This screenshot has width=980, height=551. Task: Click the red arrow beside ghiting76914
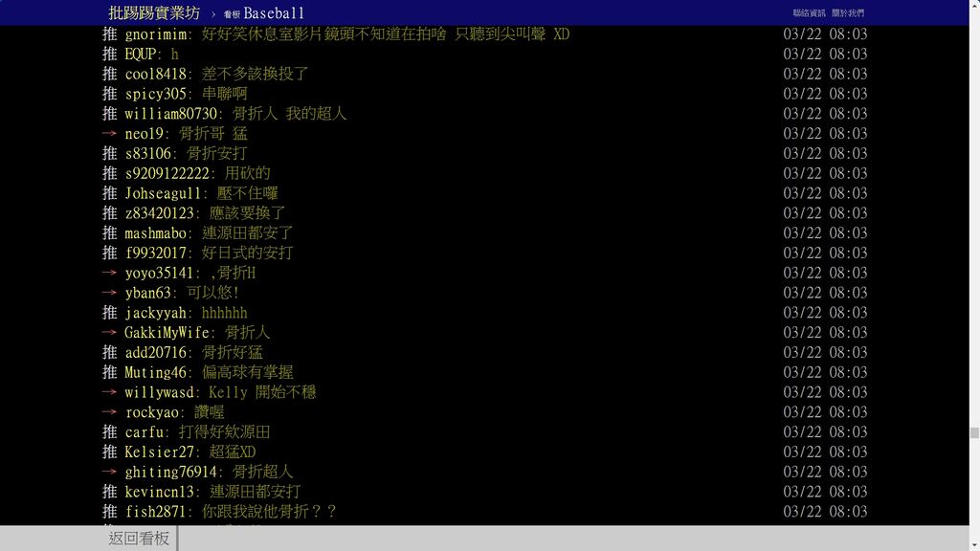[109, 472]
